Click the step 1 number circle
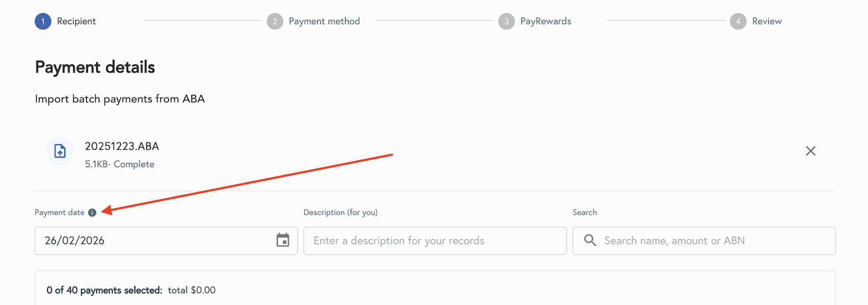This screenshot has width=868, height=305. [43, 21]
